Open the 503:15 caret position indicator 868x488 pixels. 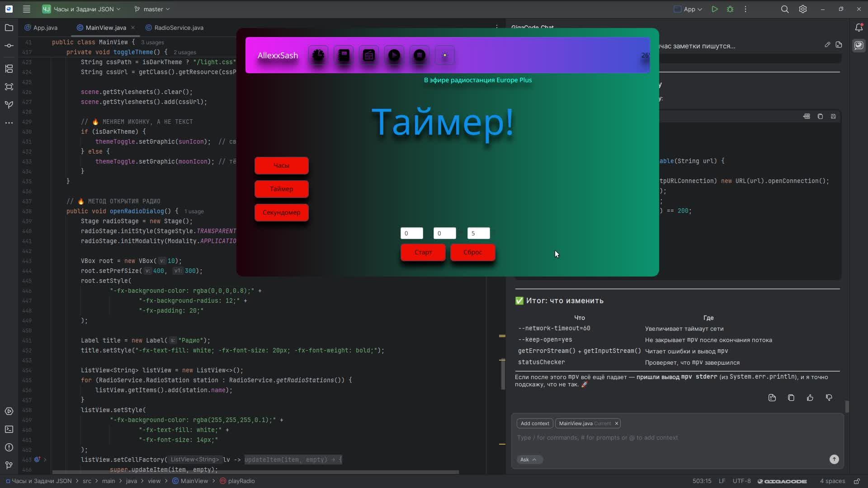point(702,481)
